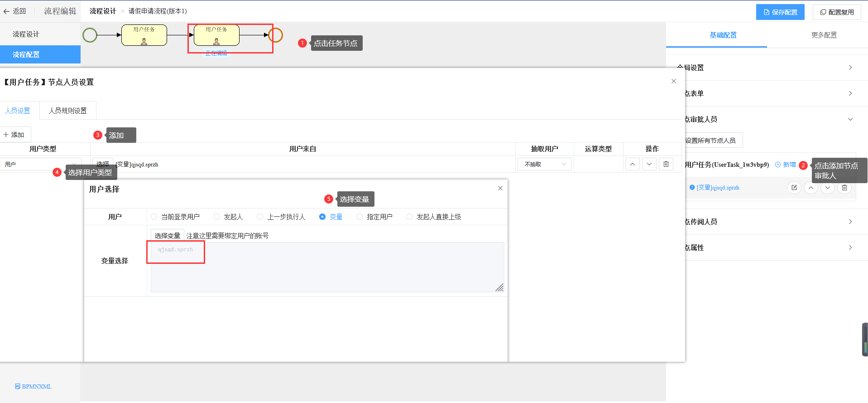The width and height of the screenshot is (868, 403).
Task: Open the 不抽取 dropdown
Action: (545, 164)
